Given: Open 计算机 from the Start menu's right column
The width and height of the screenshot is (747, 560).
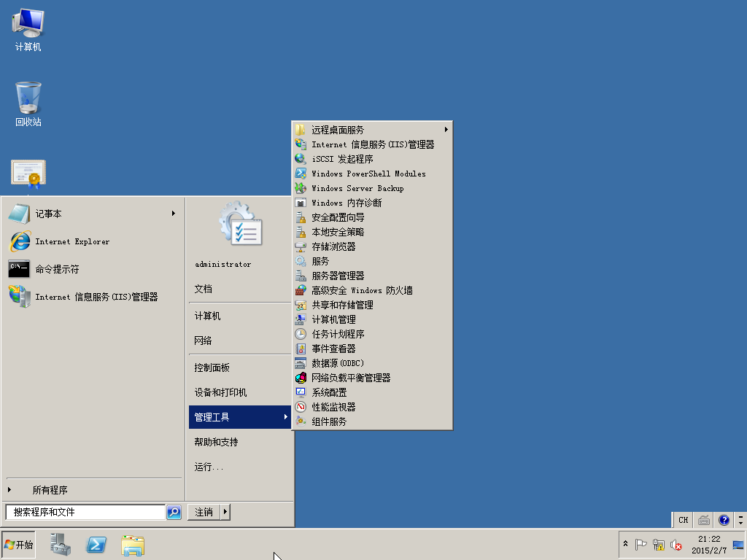Looking at the screenshot, I should [x=207, y=316].
